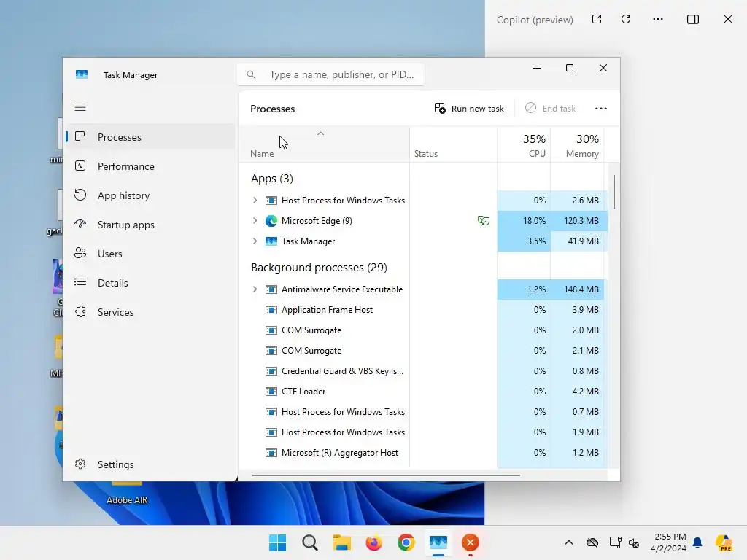Image resolution: width=747 pixels, height=560 pixels.
Task: Open the more options ellipsis in Processes toolbar
Action: coord(601,109)
